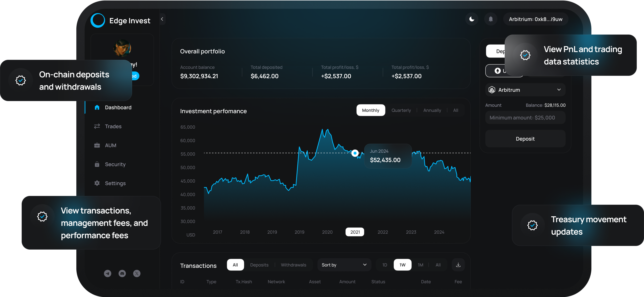Open the Security page lock icon
Viewport: 644px width, 297px height.
(x=97, y=164)
